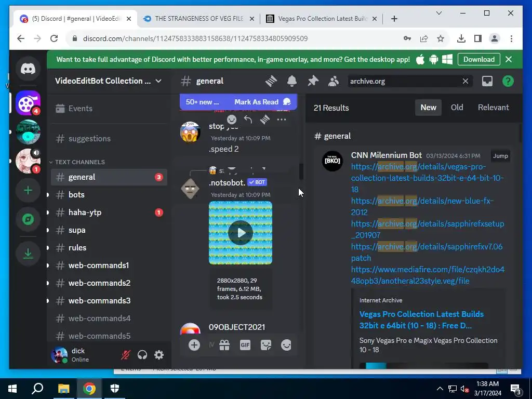The height and width of the screenshot is (399, 532).
Task: Open the gift Nitro icon
Action: (224, 345)
